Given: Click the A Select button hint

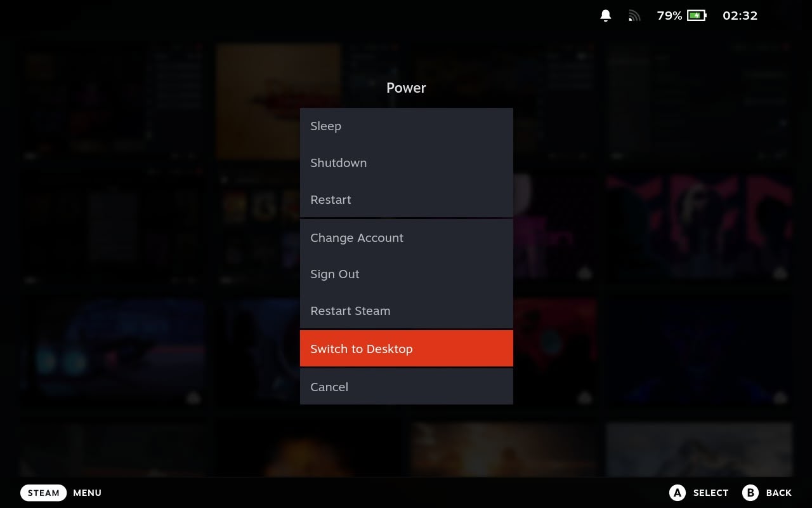Looking at the screenshot, I should pyautogui.click(x=699, y=493).
